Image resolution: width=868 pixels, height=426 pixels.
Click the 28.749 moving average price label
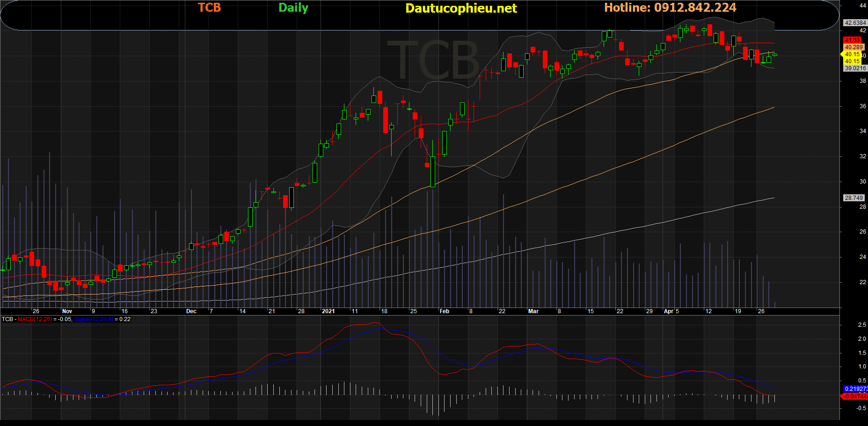click(853, 198)
